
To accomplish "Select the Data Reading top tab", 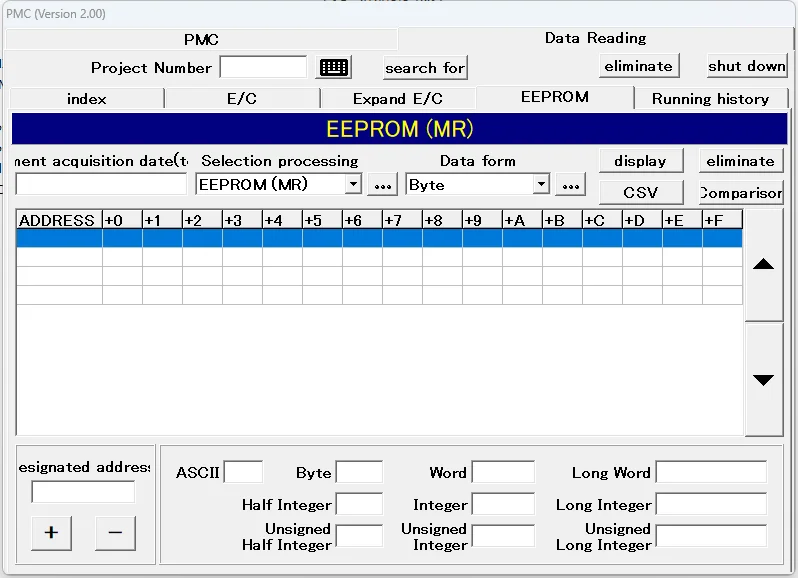I will click(x=595, y=38).
